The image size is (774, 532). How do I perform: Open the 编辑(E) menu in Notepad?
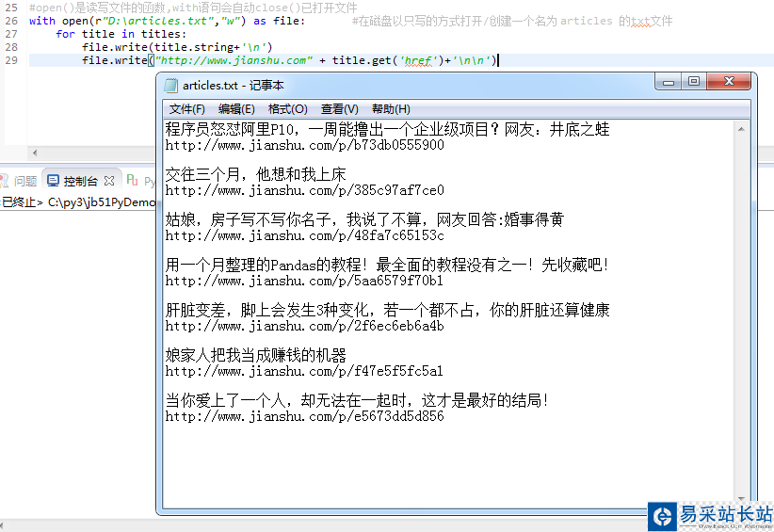pyautogui.click(x=236, y=109)
